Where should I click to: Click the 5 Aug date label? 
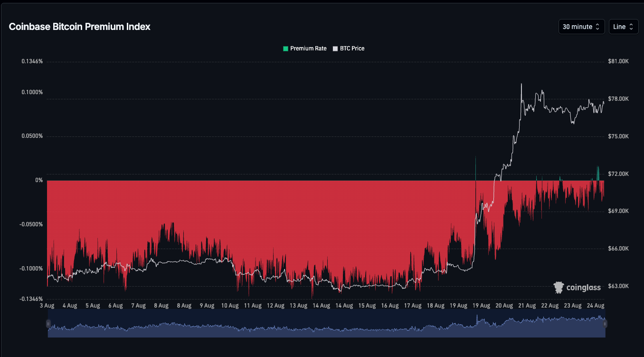(93, 306)
